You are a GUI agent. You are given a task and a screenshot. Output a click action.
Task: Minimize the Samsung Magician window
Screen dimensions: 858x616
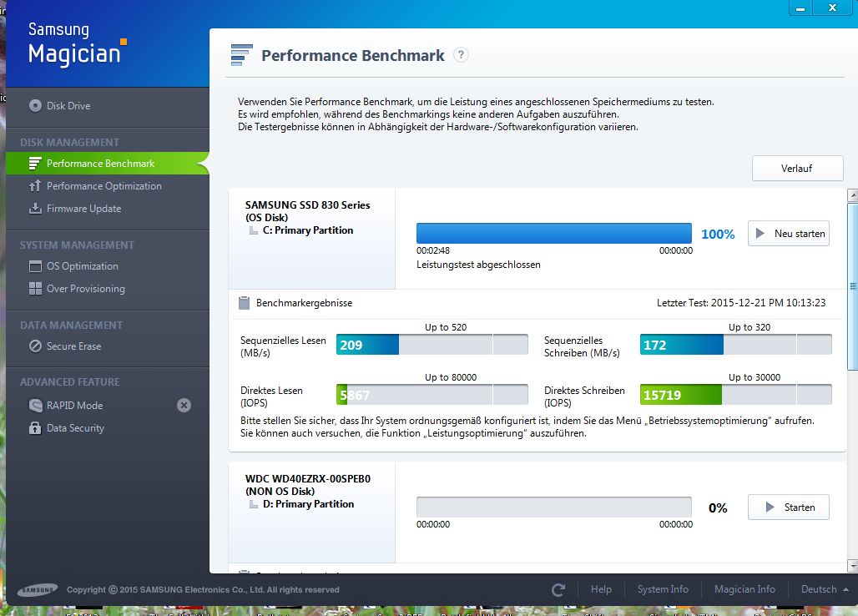(800, 8)
